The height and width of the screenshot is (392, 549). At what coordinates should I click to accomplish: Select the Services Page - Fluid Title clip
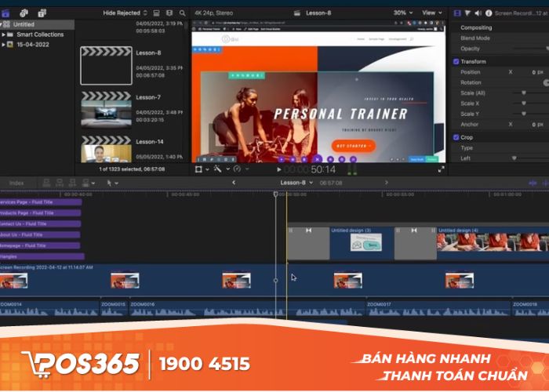(41, 202)
